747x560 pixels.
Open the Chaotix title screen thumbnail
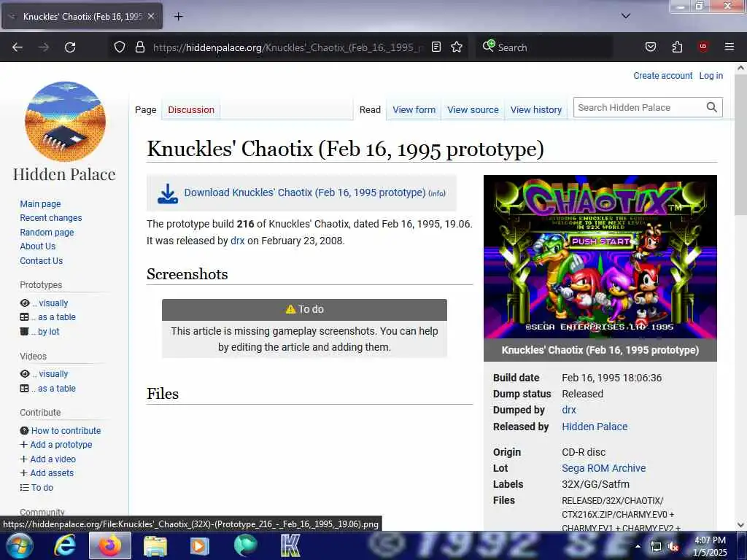pyautogui.click(x=600, y=257)
